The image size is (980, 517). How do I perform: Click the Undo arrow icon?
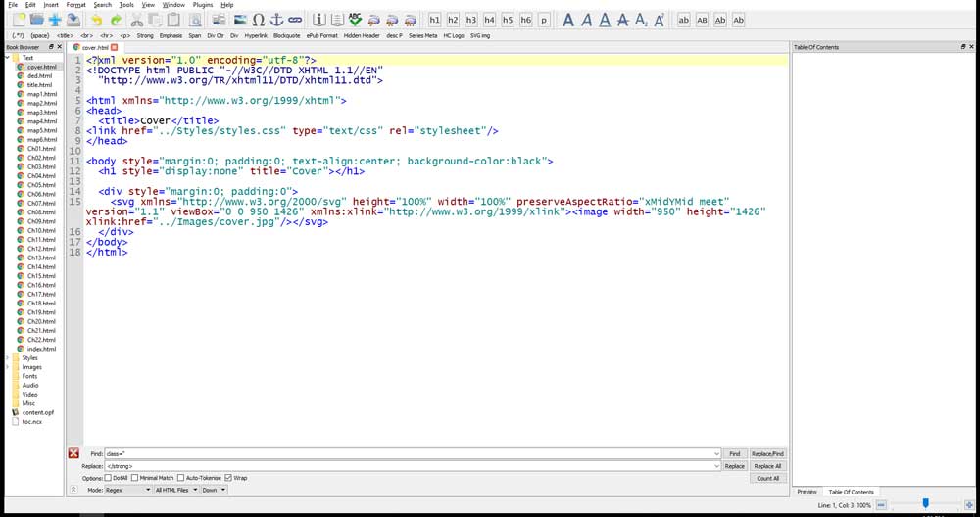pos(96,20)
